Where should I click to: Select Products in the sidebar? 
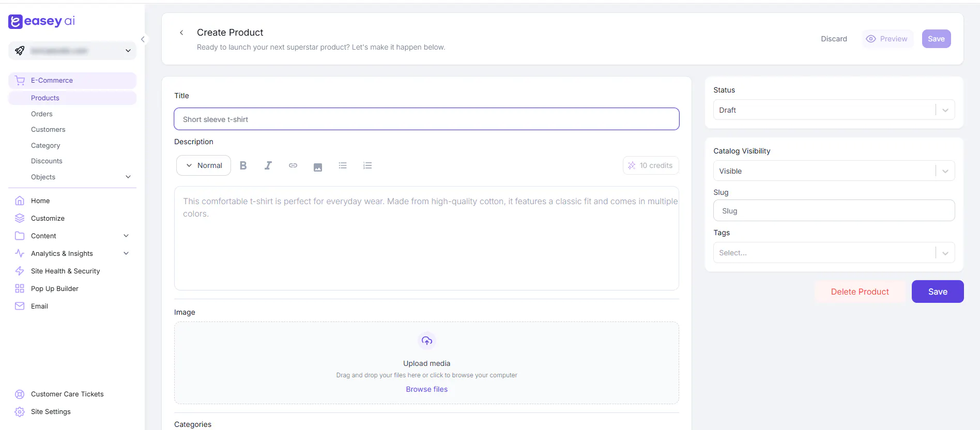pos(72,98)
